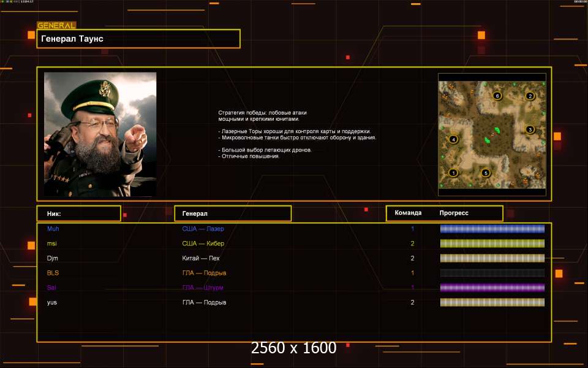Click "США — Кибер" general entry
This screenshot has width=588, height=368.
(x=203, y=243)
